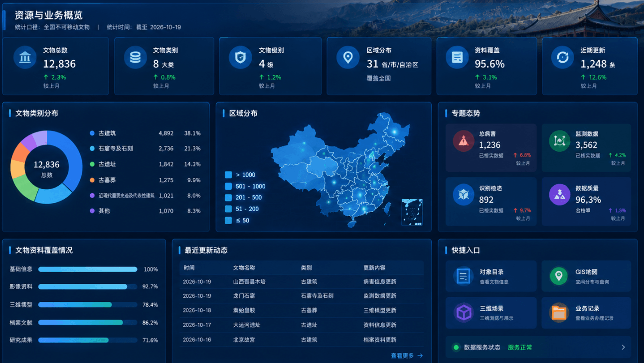Viewport: 644px width, 363px height.
Task: Click the purple 数据质量 icon
Action: [559, 195]
